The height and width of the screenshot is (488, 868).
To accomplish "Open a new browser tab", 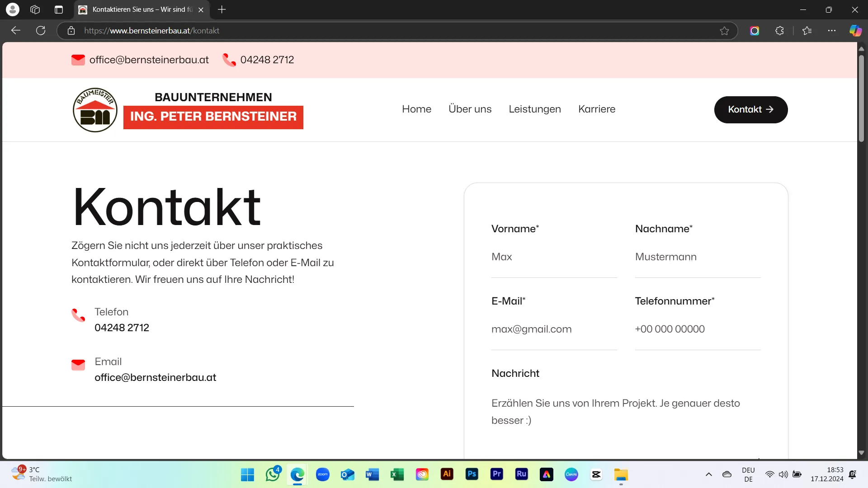I will (222, 9).
